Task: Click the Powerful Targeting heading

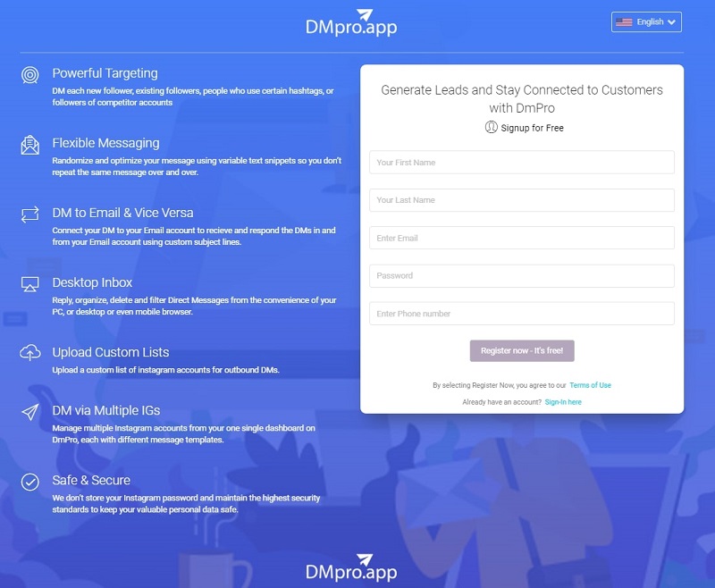Action: point(105,73)
